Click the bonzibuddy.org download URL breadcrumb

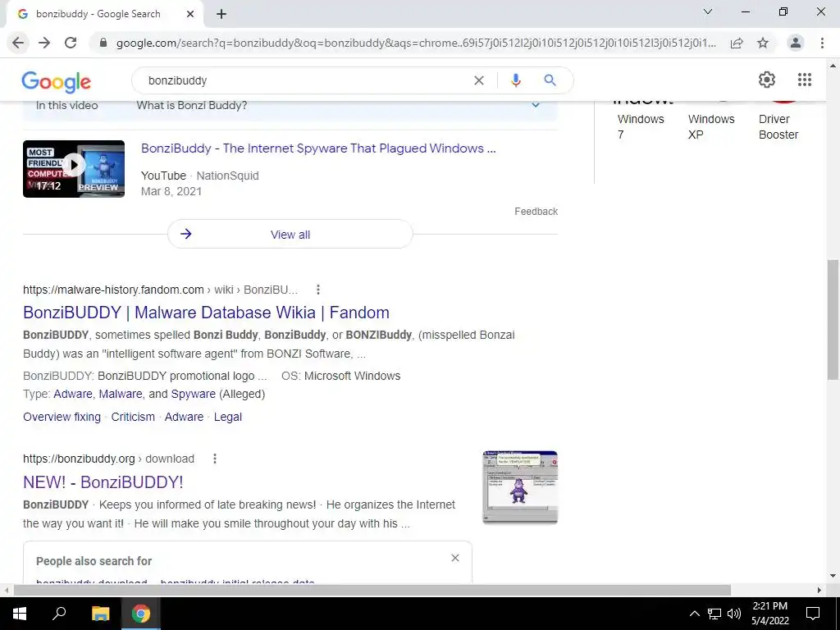(x=109, y=459)
